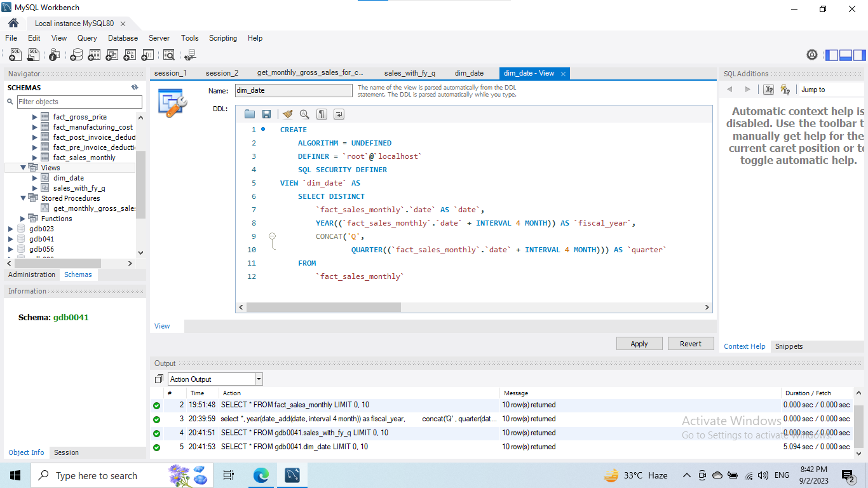This screenshot has height=488, width=868.
Task: Collapse the CONCAT code fold on line 9
Action: (x=273, y=236)
